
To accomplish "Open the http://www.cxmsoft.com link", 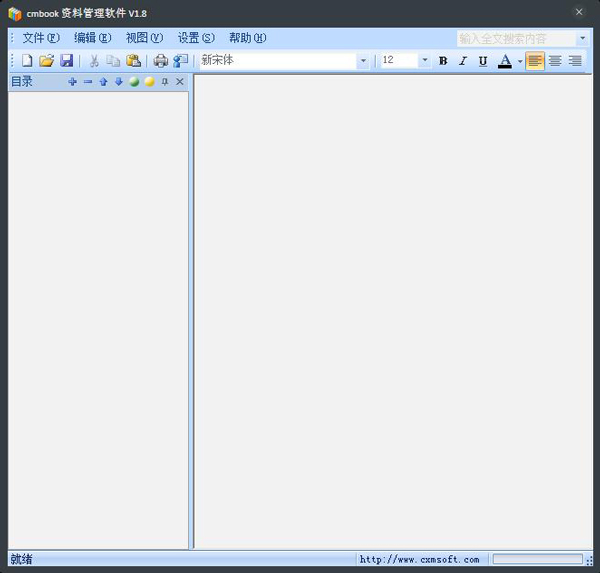I will (419, 560).
